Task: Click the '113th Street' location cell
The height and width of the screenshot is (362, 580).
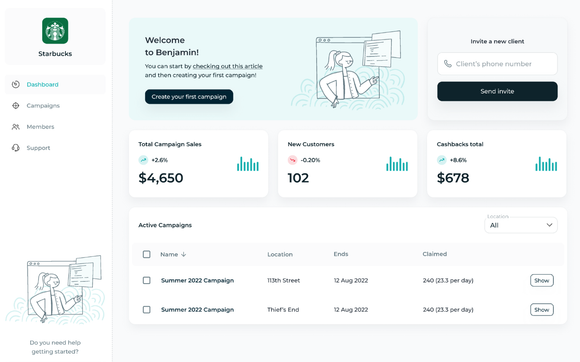Action: tap(283, 280)
